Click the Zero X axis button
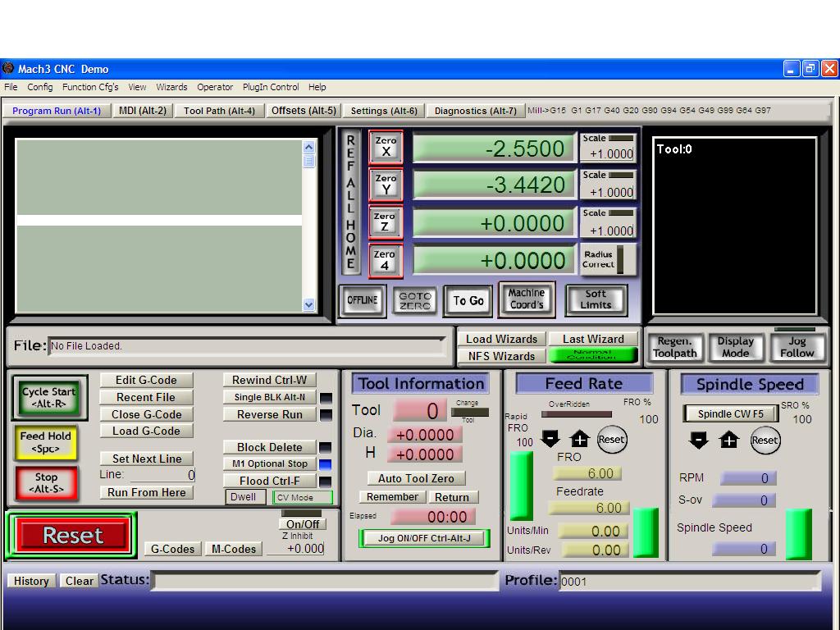840x630 pixels. tap(386, 147)
